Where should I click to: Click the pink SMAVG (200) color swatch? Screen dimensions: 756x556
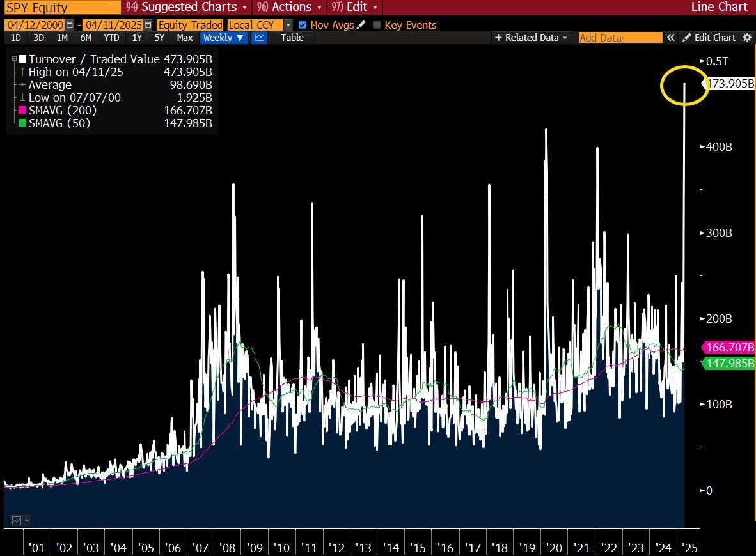(22, 111)
